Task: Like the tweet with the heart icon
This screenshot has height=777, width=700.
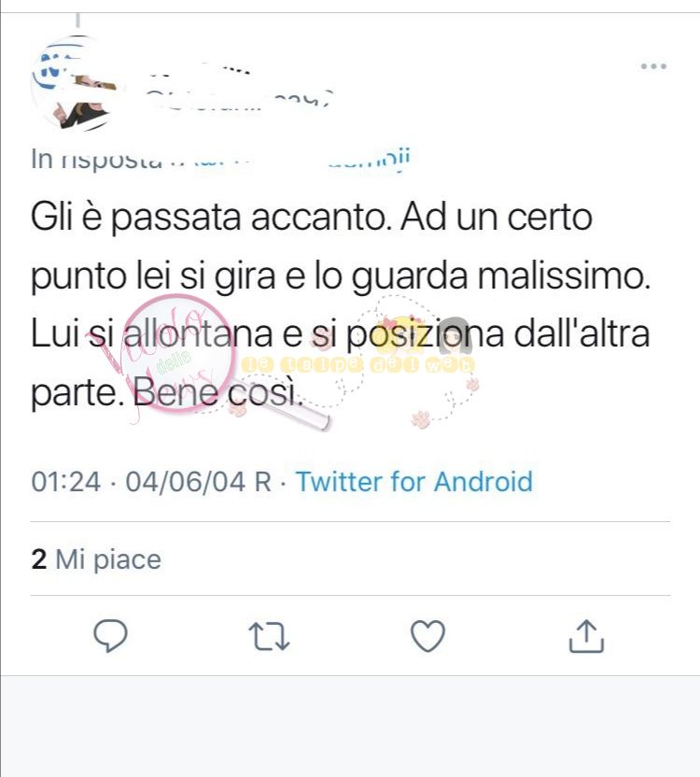Action: 428,636
